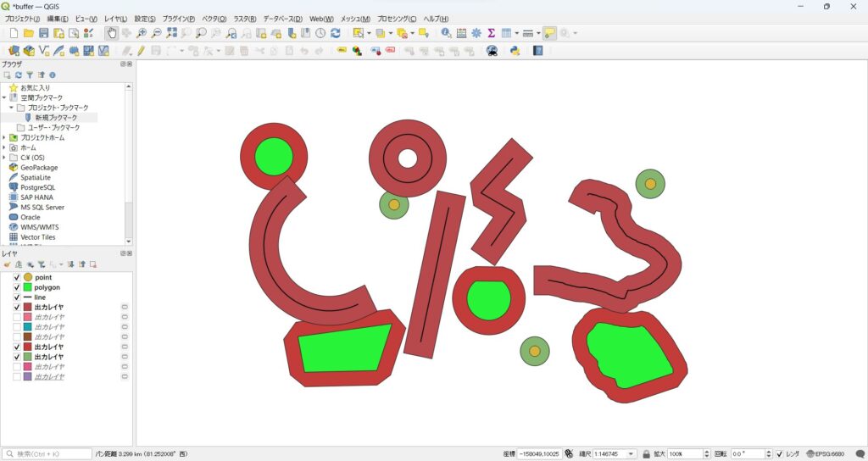The height and width of the screenshot is (461, 868).
Task: Click the Save Project floppy icon
Action: click(x=43, y=33)
